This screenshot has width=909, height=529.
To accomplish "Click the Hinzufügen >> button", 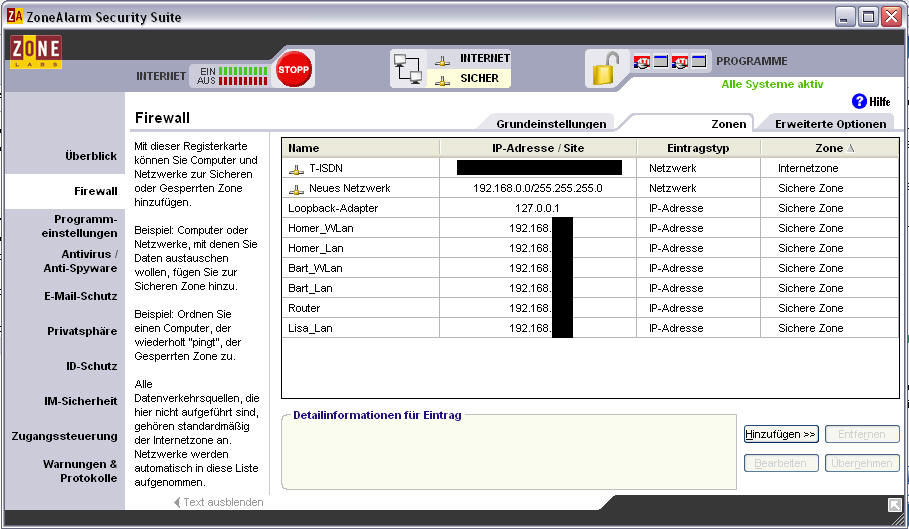I will [x=781, y=434].
